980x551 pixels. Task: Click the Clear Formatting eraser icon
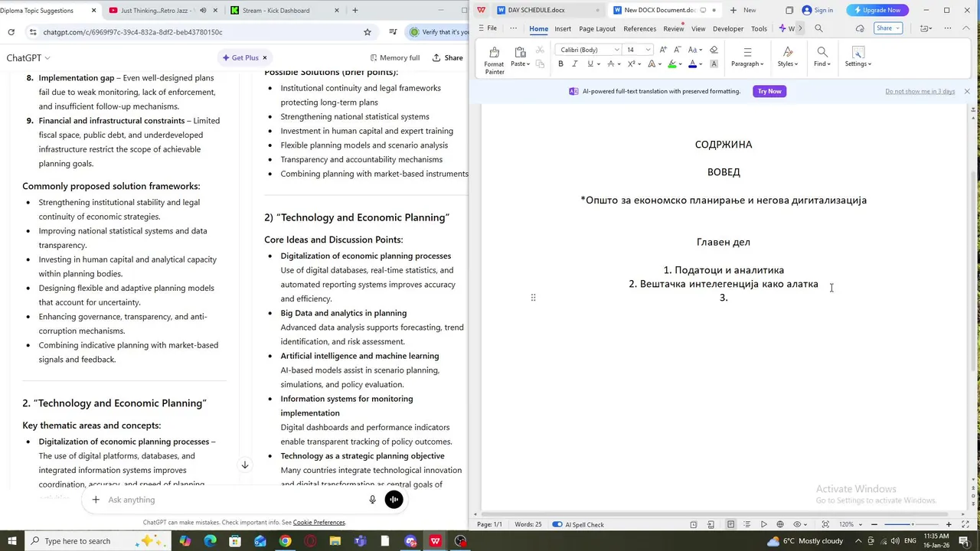click(714, 50)
